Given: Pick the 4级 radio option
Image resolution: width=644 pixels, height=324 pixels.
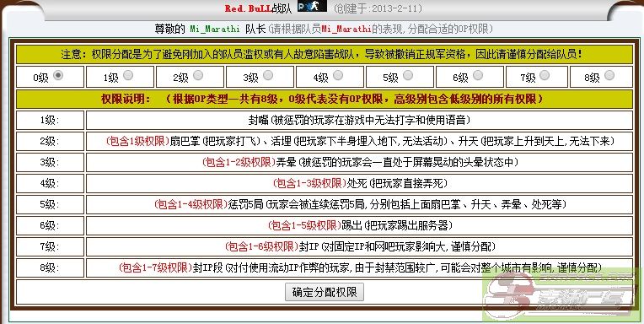Looking at the screenshot, I should click(x=338, y=75).
